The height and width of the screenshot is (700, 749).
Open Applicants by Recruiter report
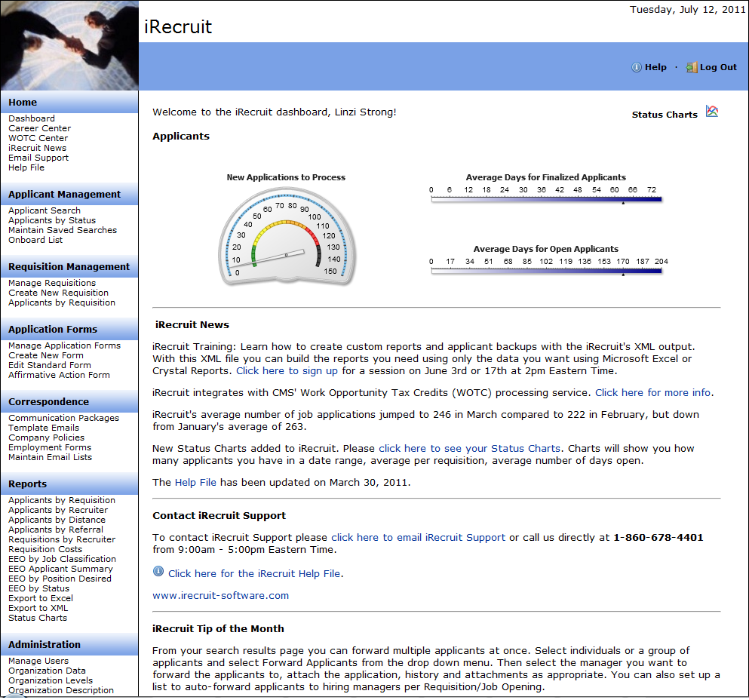58,510
